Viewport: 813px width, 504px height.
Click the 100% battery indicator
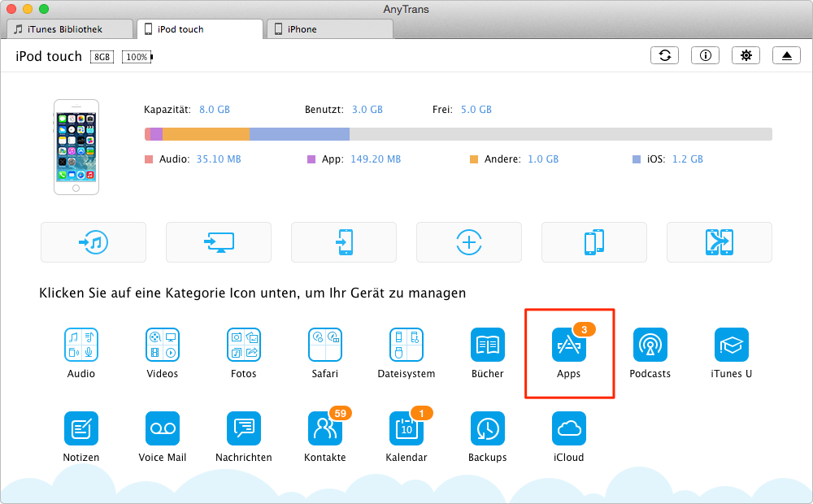137,57
